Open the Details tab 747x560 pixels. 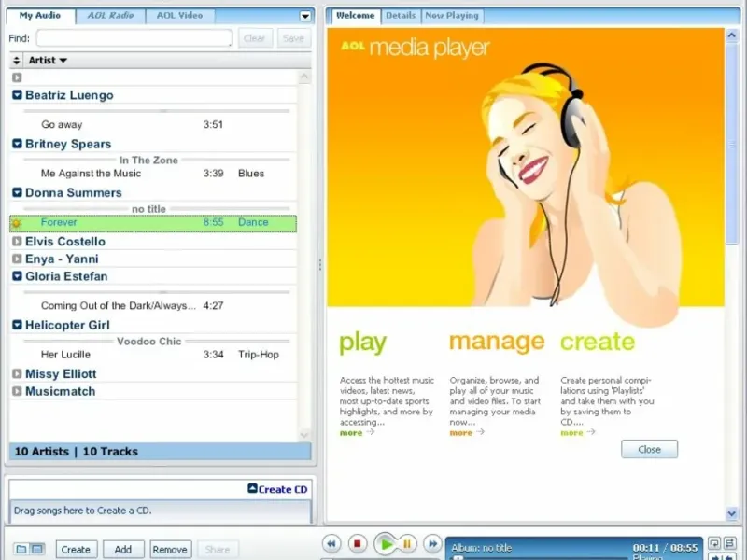(401, 16)
